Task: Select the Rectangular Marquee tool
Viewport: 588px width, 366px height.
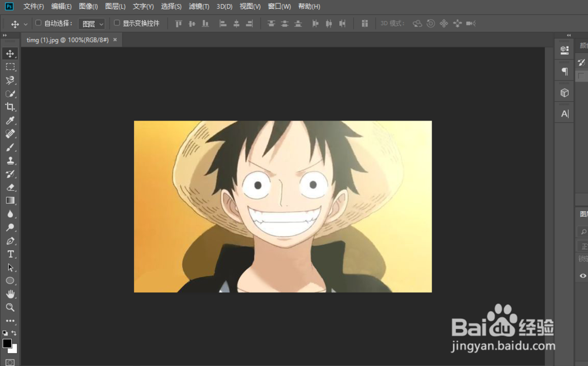Action: coord(10,67)
